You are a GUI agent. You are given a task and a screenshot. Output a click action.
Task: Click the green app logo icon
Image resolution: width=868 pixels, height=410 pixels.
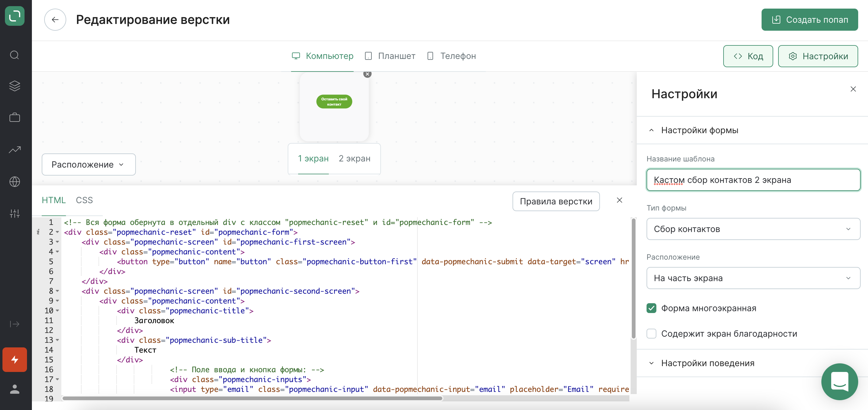[x=14, y=16]
